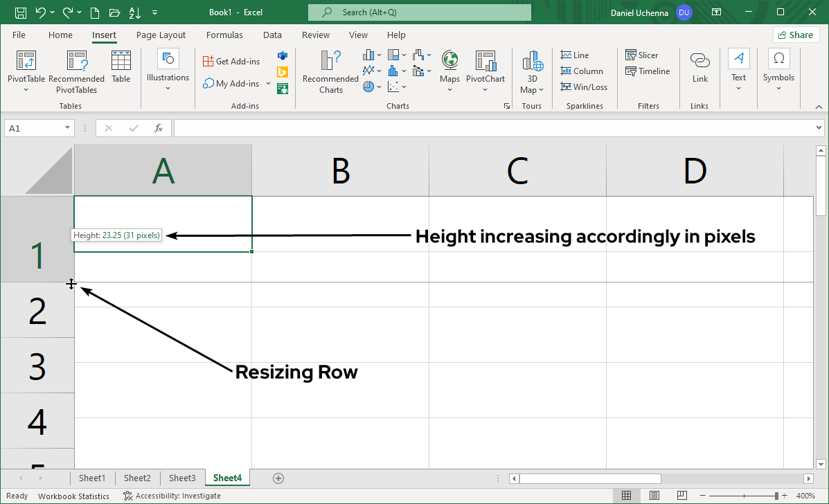Toggle Normal view in the status bar
This screenshot has height=504, width=829.
626,496
